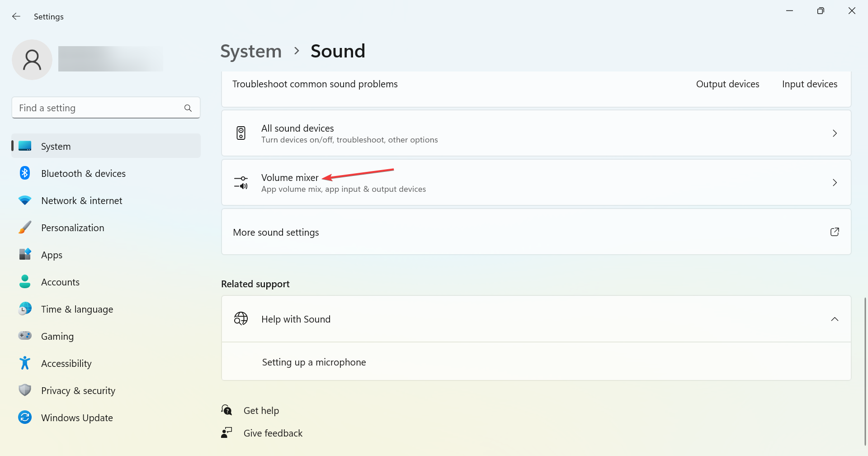Click Troubleshoot common sound problems text

click(x=315, y=84)
